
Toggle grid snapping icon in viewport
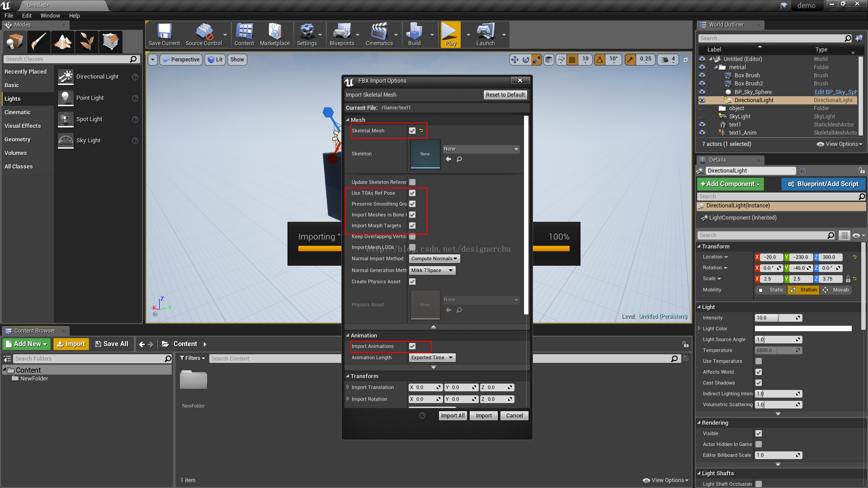[x=572, y=60]
